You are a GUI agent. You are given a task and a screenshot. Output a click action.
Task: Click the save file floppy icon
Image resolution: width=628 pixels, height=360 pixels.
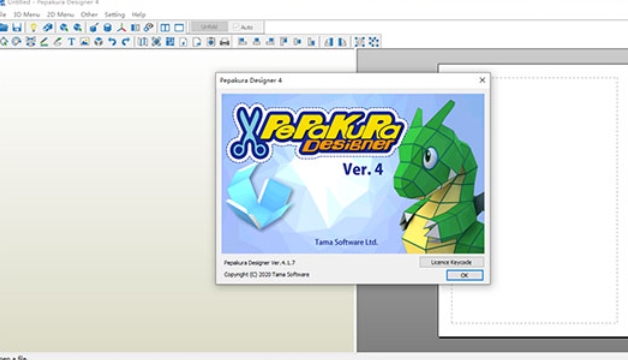pos(17,28)
